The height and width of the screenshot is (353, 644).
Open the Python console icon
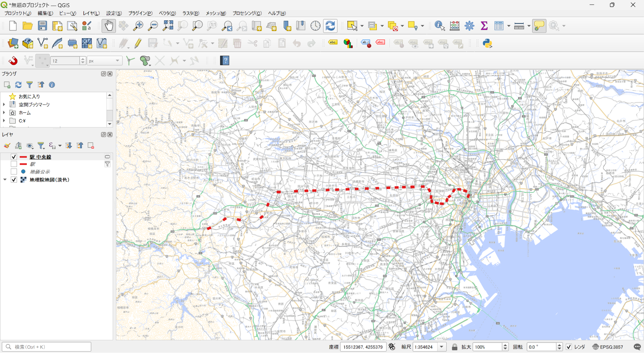488,43
